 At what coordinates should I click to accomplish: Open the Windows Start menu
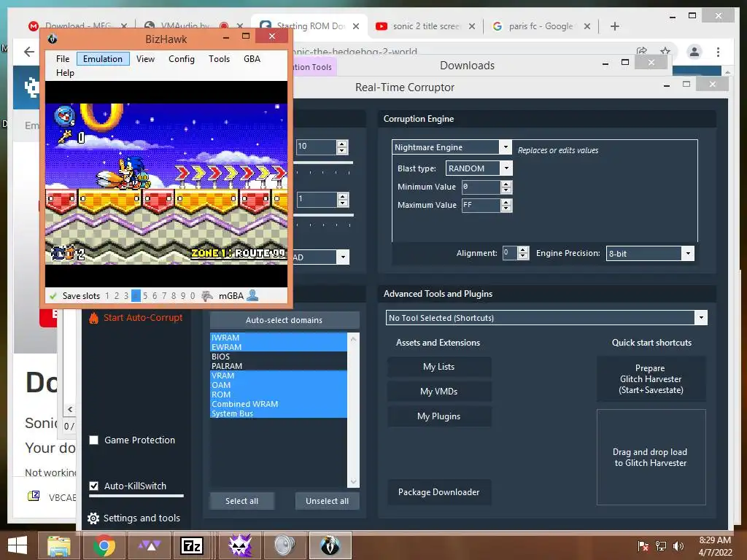(18, 545)
